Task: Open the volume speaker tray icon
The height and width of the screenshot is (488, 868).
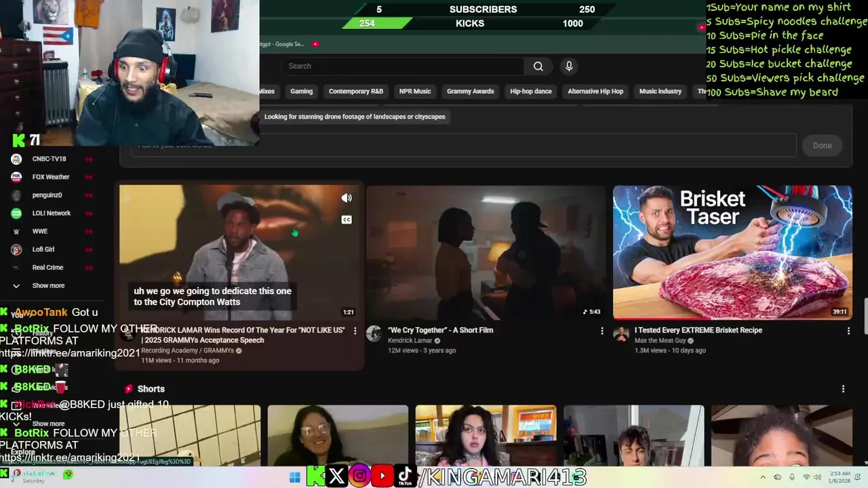Action: pyautogui.click(x=818, y=477)
